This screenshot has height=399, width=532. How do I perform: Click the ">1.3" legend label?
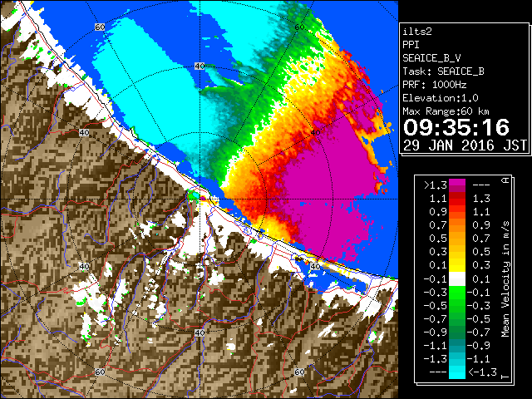(435, 185)
